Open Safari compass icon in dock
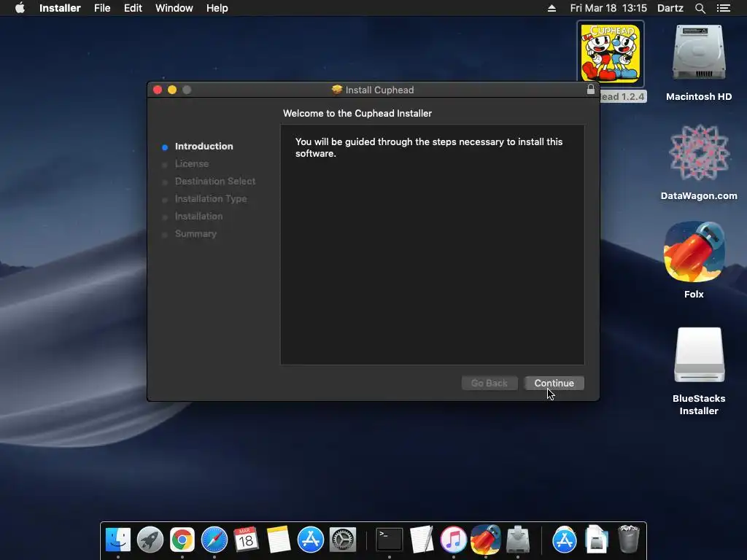This screenshot has width=747, height=560. click(x=214, y=540)
